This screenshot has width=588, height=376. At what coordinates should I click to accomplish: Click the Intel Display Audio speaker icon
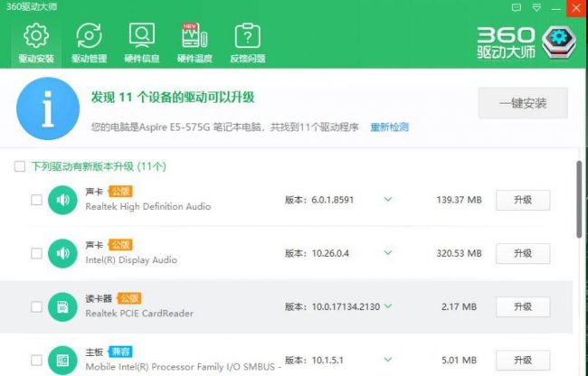tap(62, 254)
